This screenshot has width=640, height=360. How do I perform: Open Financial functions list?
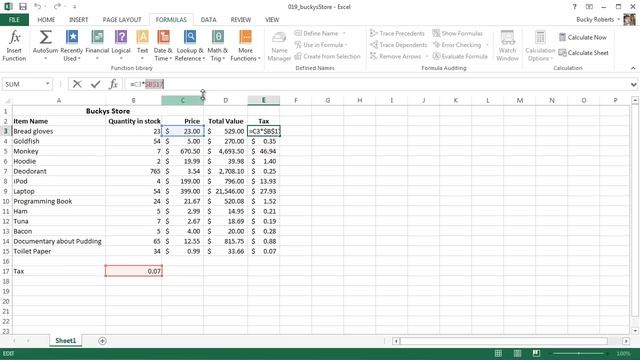click(x=97, y=46)
